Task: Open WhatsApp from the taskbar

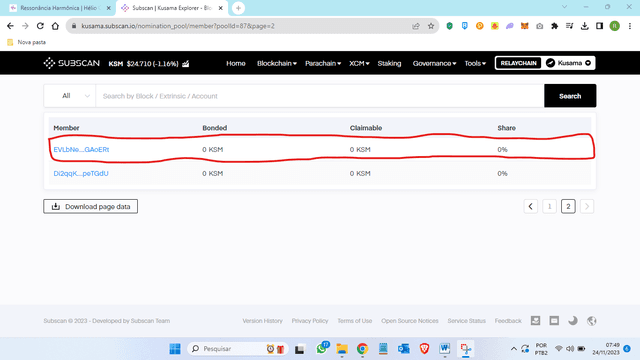Action: [x=322, y=349]
